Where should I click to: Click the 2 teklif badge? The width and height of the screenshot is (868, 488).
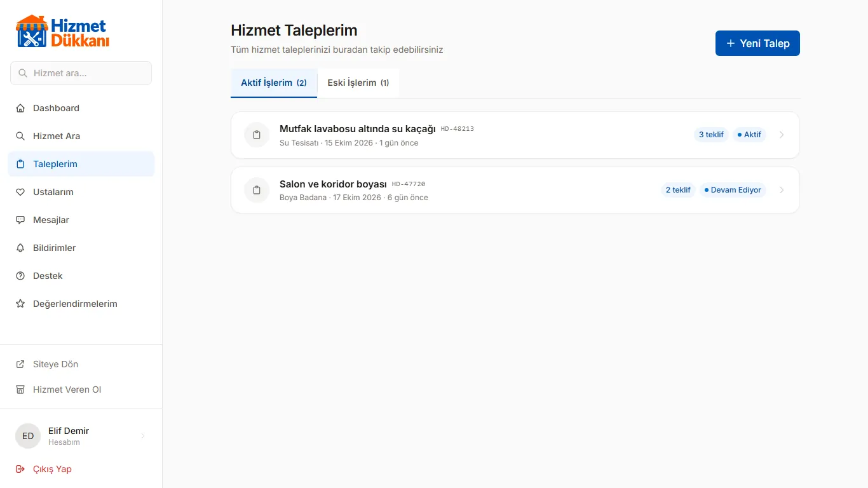tap(678, 190)
